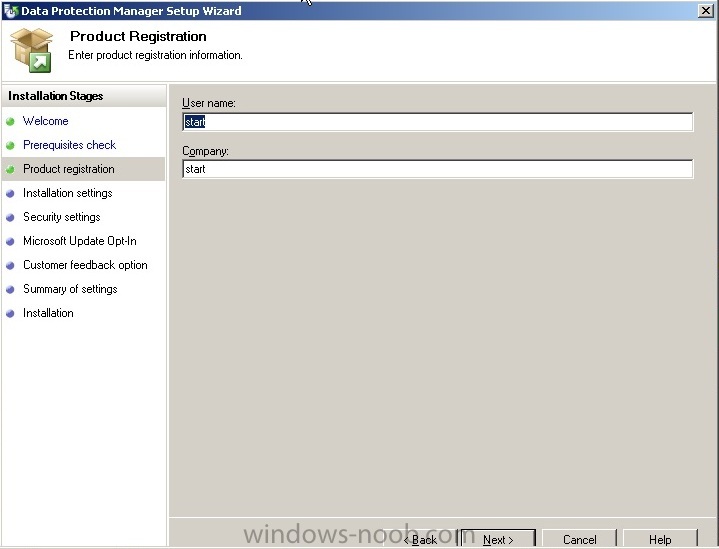Select the Product registration stage
The width and height of the screenshot is (719, 549).
(x=69, y=169)
